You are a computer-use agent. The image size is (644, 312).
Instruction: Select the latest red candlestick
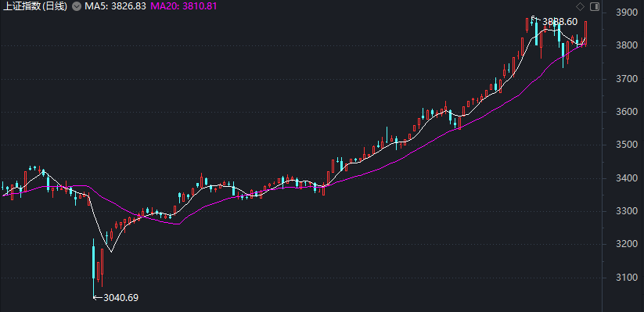pos(585,33)
